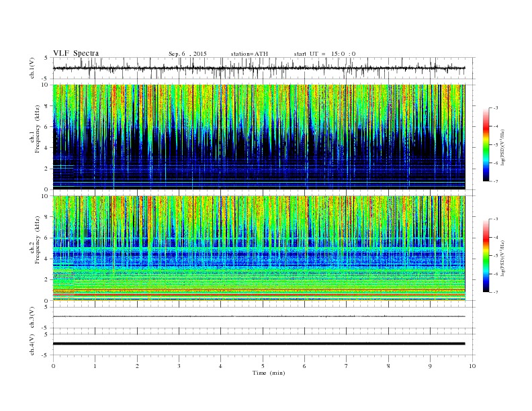The width and height of the screenshot is (532, 411).
Task: Click the '10' time axis tick label
Action: [x=472, y=366]
